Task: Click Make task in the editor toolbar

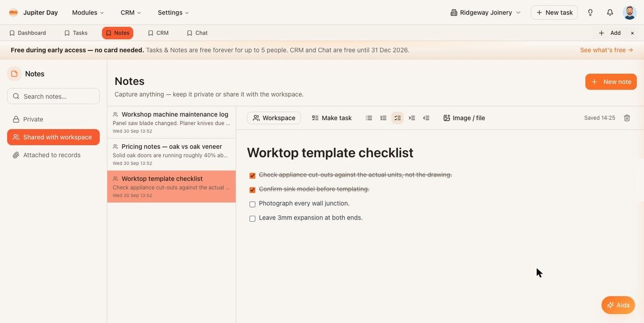Action: point(332,118)
